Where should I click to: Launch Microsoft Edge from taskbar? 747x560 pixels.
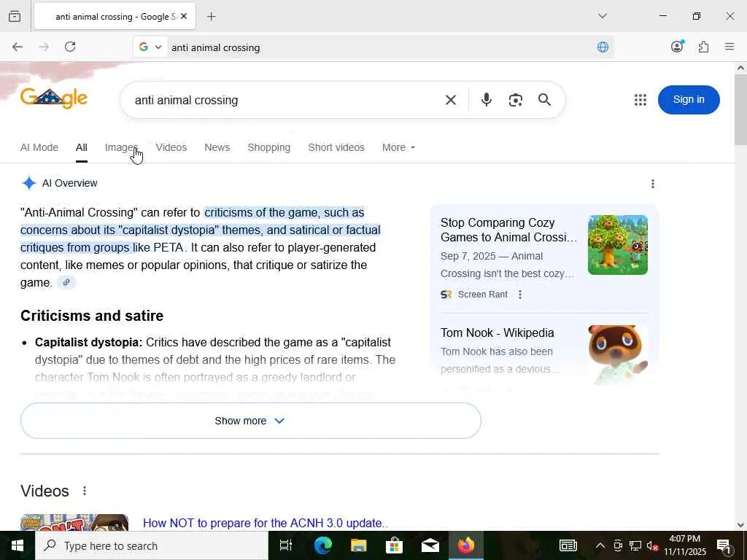click(x=322, y=545)
